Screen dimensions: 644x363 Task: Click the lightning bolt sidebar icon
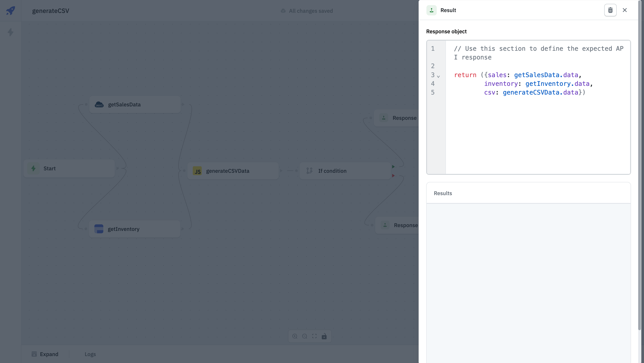pos(11,32)
